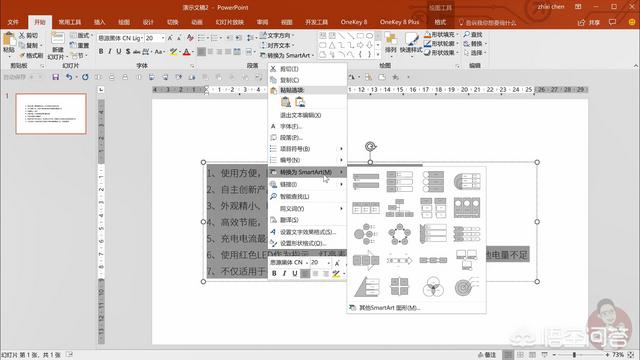Screen dimensions: 640x360
Task: Toggle Bold in the ribbon font group
Action: (101, 52)
